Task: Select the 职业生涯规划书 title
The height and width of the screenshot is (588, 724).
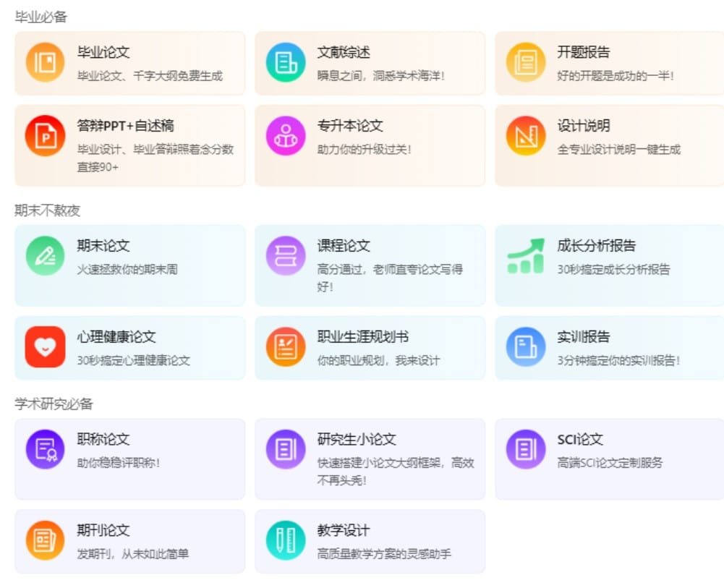Action: (363, 336)
